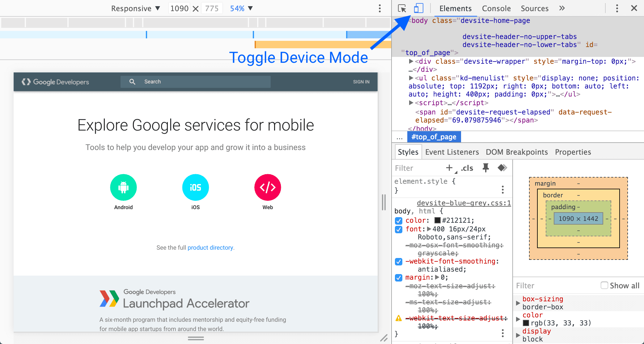Click the Add new style rule icon
644x344 pixels.
(x=450, y=168)
